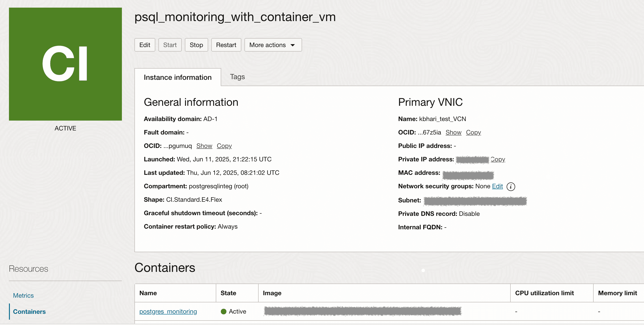This screenshot has height=325, width=644.
Task: Click the disabled Start button
Action: [170, 45]
